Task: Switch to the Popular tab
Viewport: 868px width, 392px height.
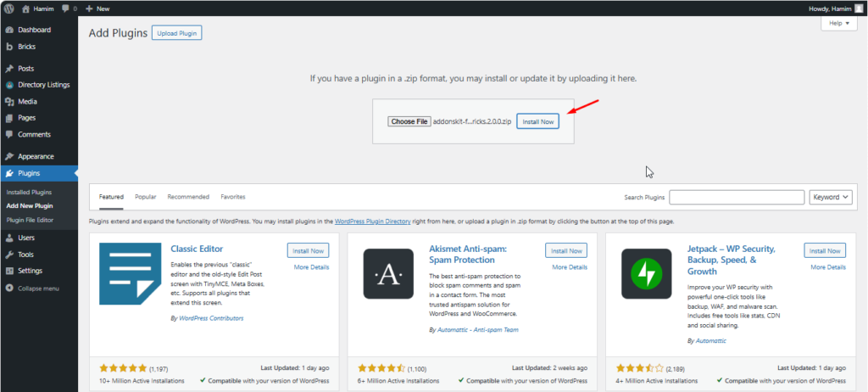Action: (x=146, y=197)
